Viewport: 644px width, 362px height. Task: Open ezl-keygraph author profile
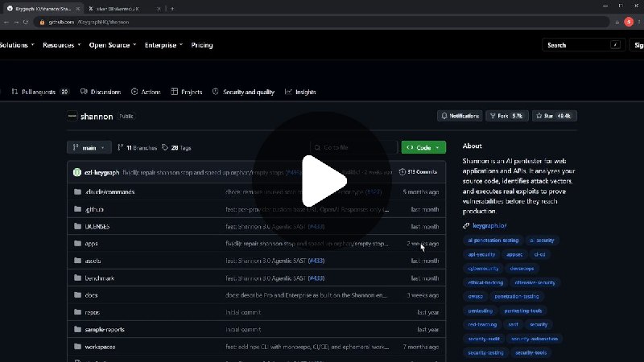pos(102,172)
